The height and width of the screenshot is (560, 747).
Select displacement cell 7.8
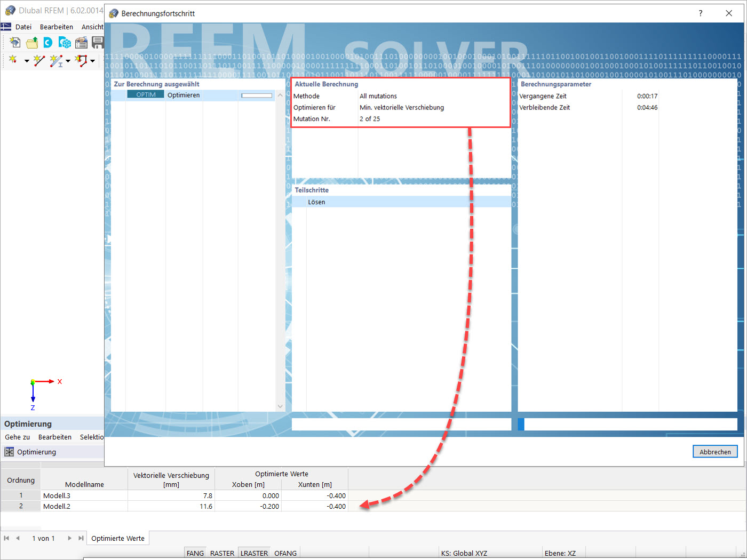(171, 495)
